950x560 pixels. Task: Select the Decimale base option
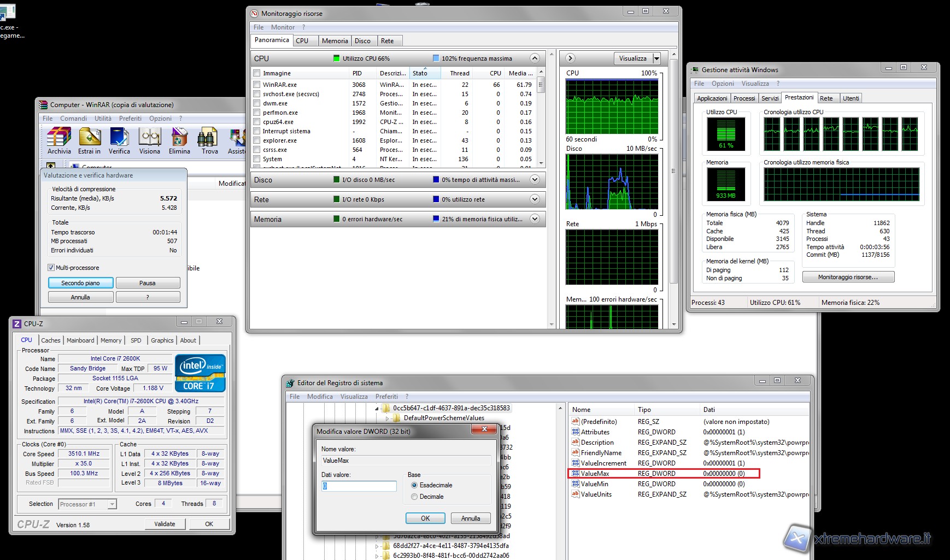pyautogui.click(x=414, y=496)
